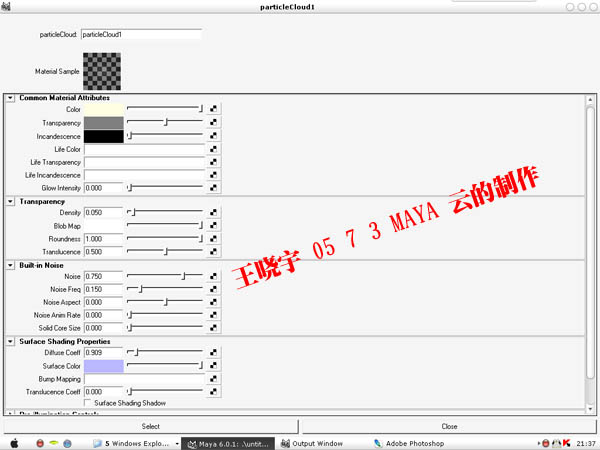
Task: Click the Glow Intensity value field
Action: click(103, 188)
